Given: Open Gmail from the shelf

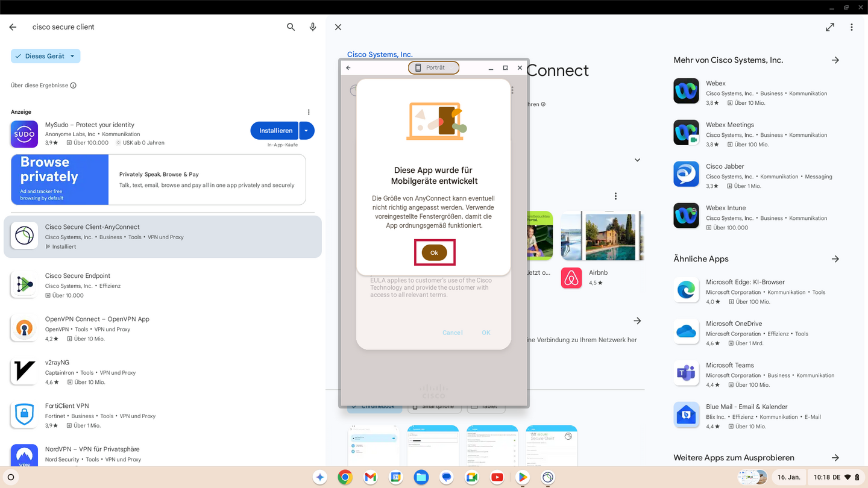Looking at the screenshot, I should [x=370, y=477].
